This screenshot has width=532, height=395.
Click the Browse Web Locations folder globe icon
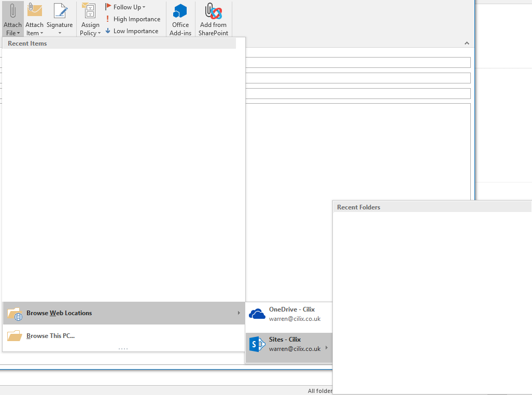point(15,314)
